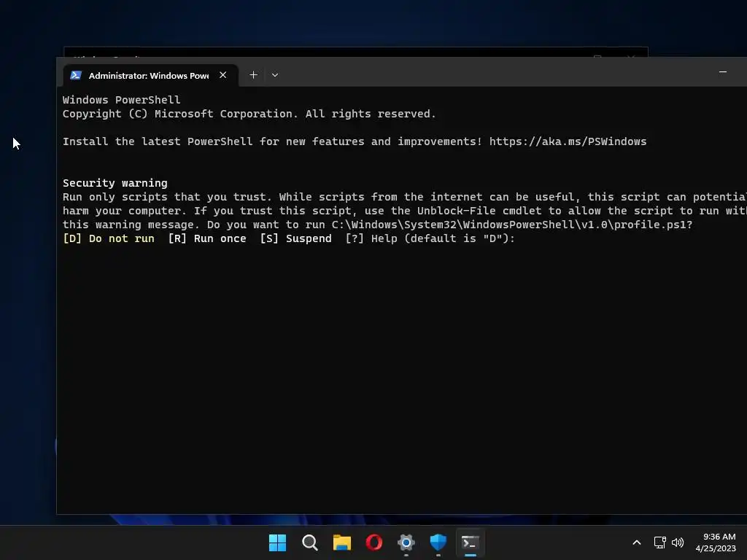Viewport: 747px width, 560px height.
Task: Click the "[?] Help" option text
Action: pyautogui.click(x=371, y=238)
